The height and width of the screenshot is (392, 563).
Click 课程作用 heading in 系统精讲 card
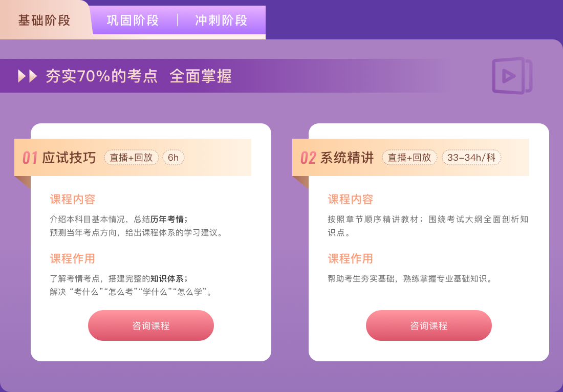pos(351,258)
